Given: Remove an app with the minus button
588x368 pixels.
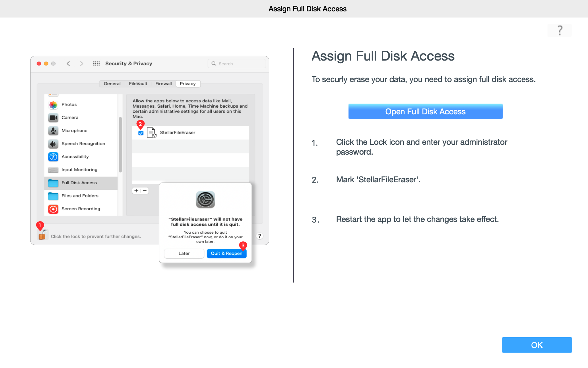Looking at the screenshot, I should (x=145, y=191).
